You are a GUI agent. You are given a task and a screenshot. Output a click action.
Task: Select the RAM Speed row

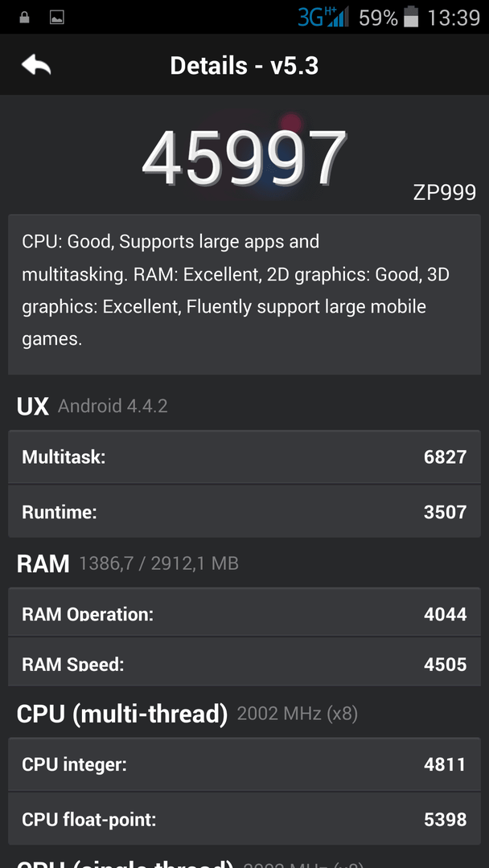click(x=244, y=661)
